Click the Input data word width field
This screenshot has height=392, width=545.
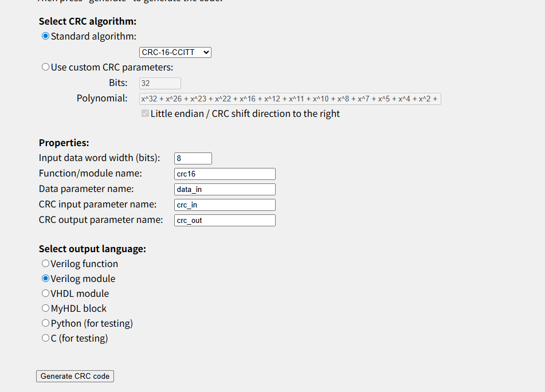193,158
